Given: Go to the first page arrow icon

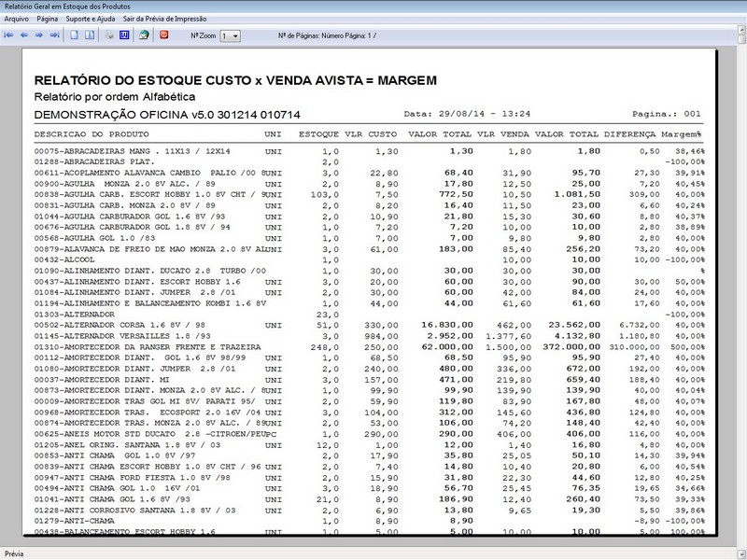Looking at the screenshot, I should 9,35.
